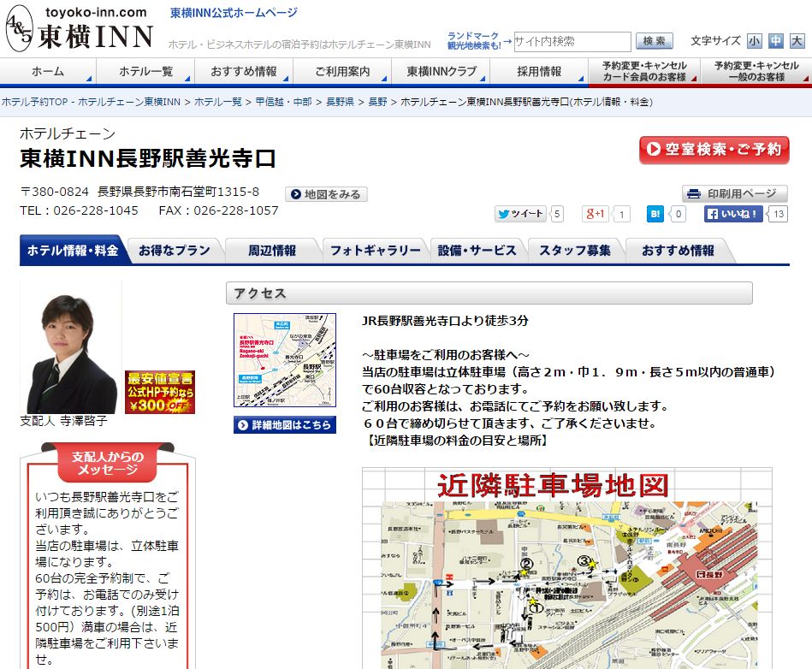This screenshot has width=812, height=669.
Task: Click the 近隣駐車場地図 parking map image
Action: coord(567,568)
